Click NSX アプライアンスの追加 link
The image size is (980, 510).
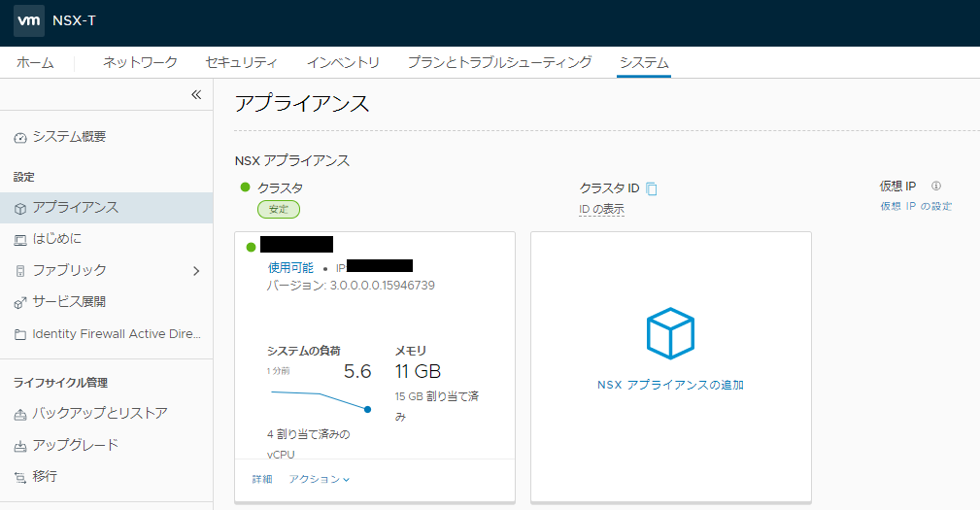coord(670,385)
